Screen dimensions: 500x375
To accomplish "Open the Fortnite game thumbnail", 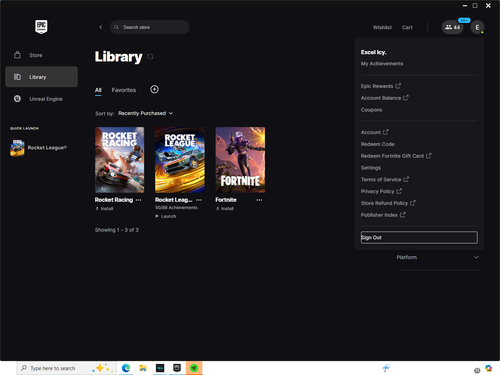I will pos(240,160).
